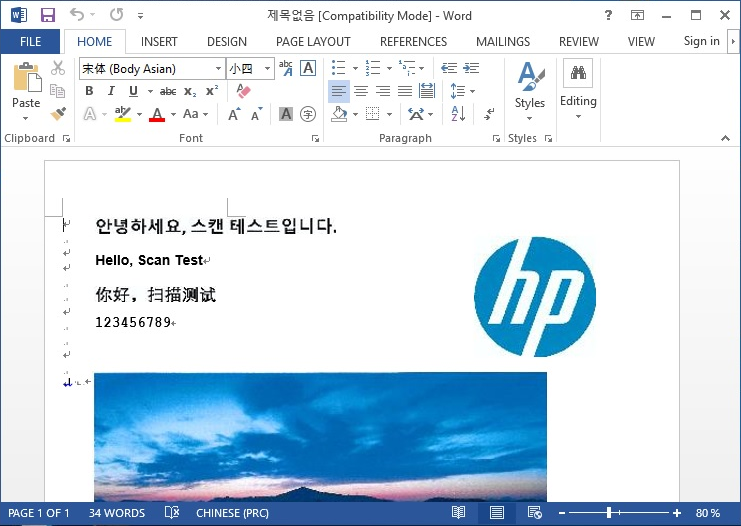
Task: Adjust the zoom slider handle
Action: 609,512
